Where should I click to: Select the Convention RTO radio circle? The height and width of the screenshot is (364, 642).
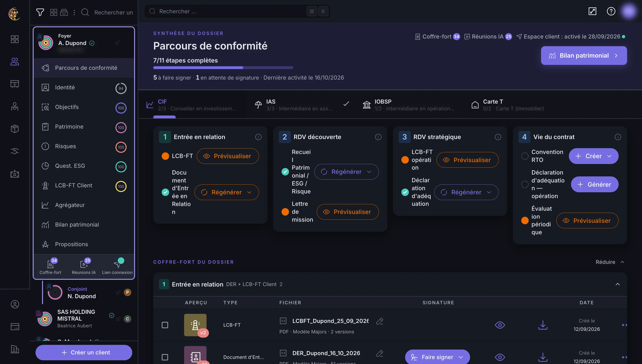point(525,156)
